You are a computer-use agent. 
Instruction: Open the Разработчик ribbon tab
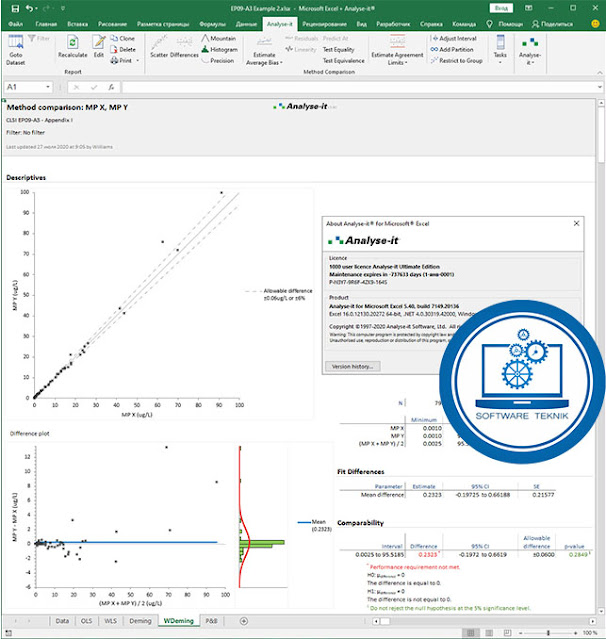coord(393,24)
